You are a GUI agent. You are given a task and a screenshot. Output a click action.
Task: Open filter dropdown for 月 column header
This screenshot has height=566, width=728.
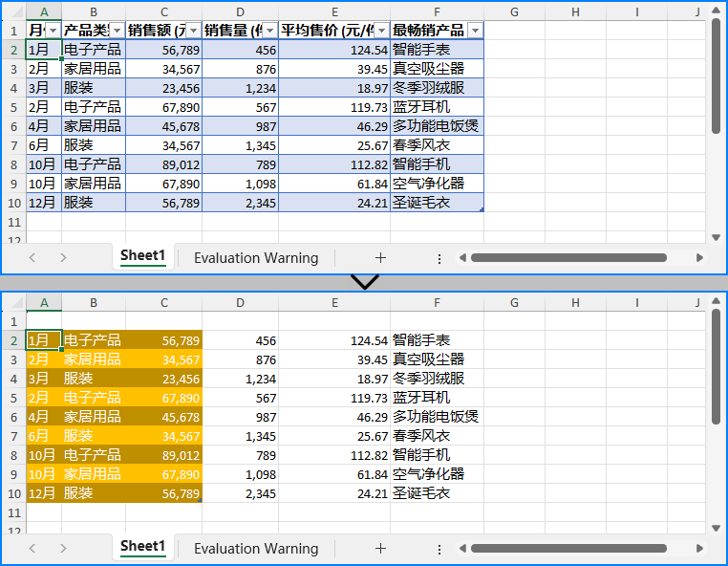coord(54,31)
